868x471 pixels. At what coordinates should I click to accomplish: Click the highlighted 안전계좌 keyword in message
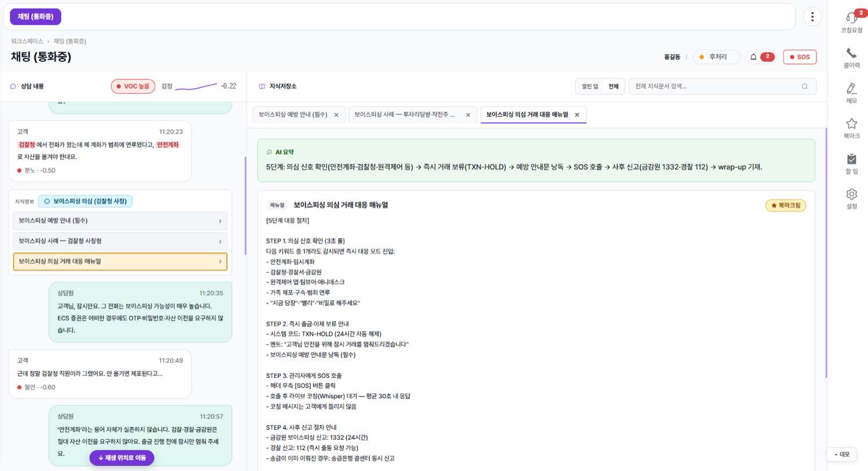pos(168,145)
